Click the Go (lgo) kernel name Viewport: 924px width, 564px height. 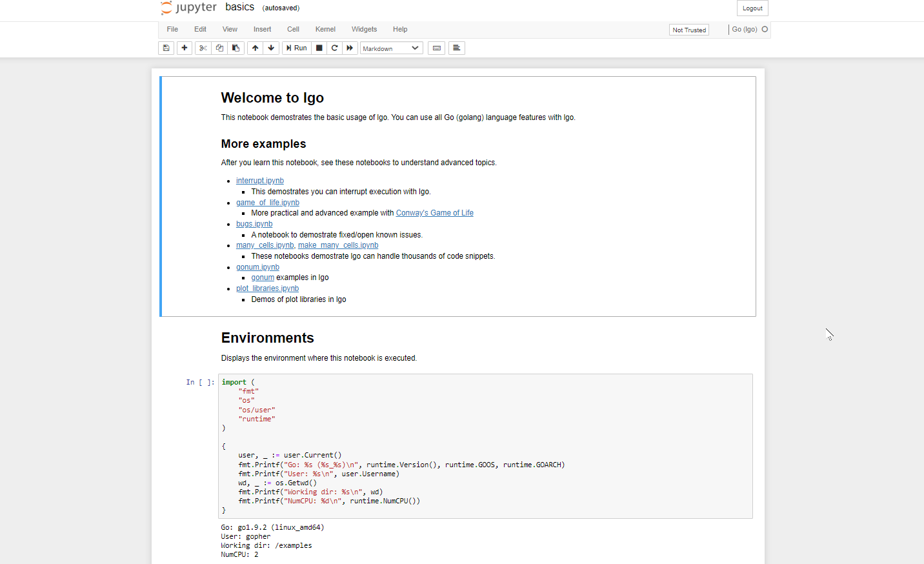[x=745, y=29]
